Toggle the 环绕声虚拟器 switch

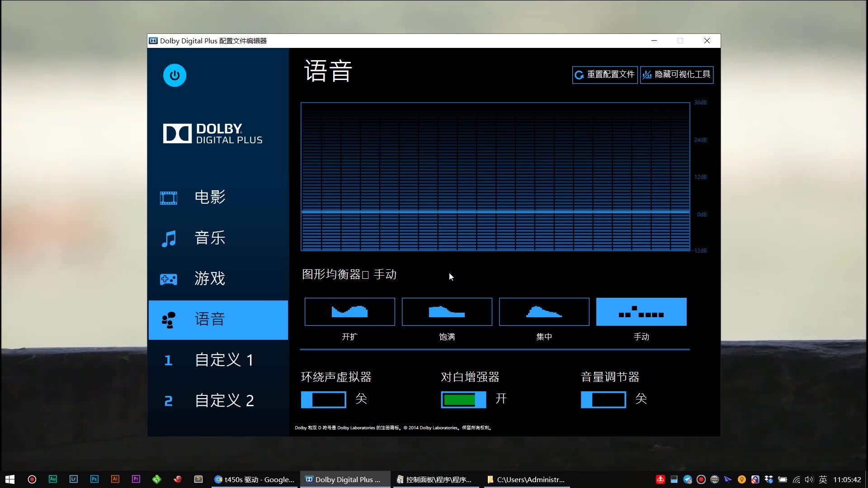coord(324,400)
